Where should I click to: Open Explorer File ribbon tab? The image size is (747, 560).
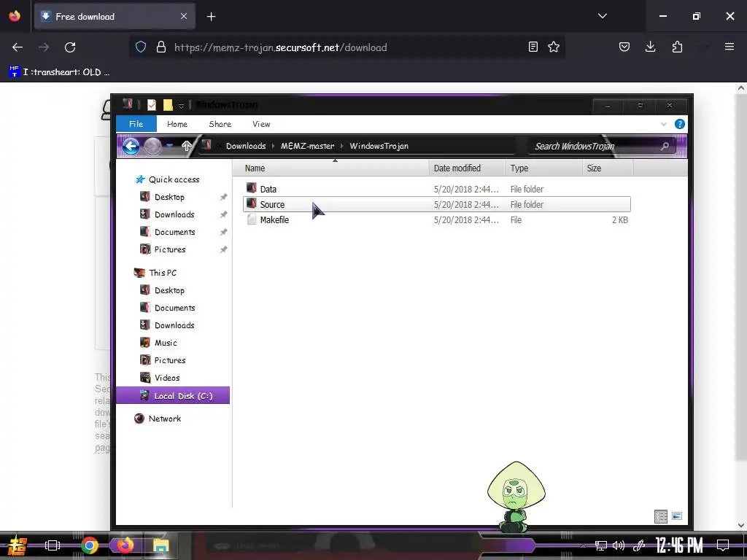[x=136, y=124]
